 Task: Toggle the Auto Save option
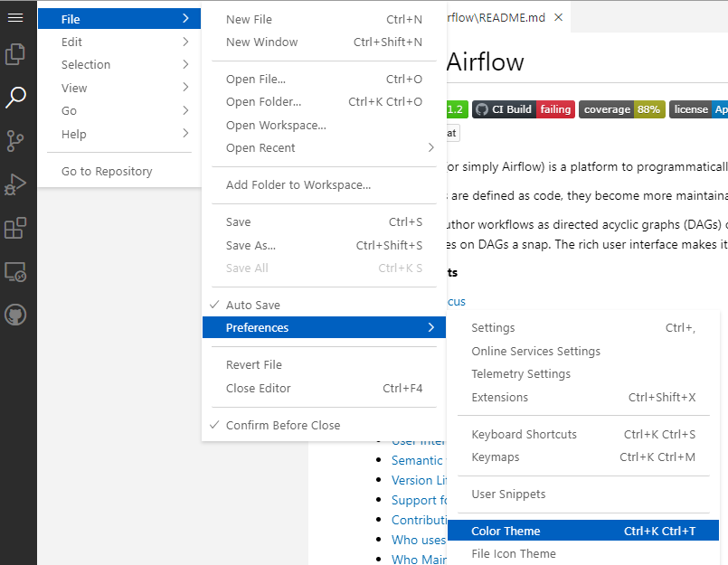point(324,305)
